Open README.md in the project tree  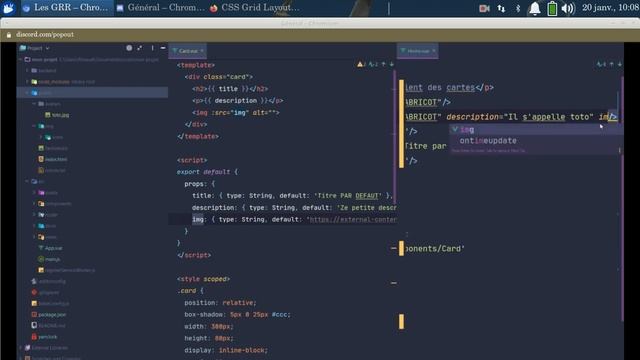click(x=49, y=326)
